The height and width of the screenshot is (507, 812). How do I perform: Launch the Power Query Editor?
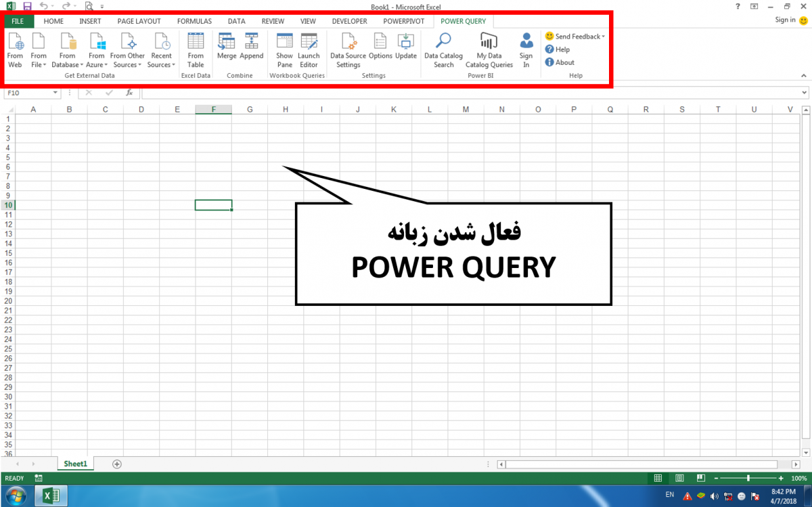tap(309, 49)
